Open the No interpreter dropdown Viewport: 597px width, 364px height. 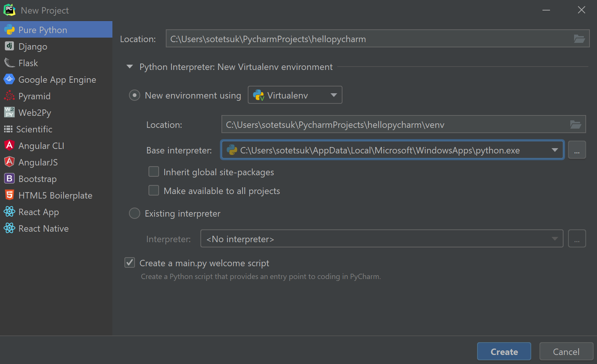[x=382, y=238]
